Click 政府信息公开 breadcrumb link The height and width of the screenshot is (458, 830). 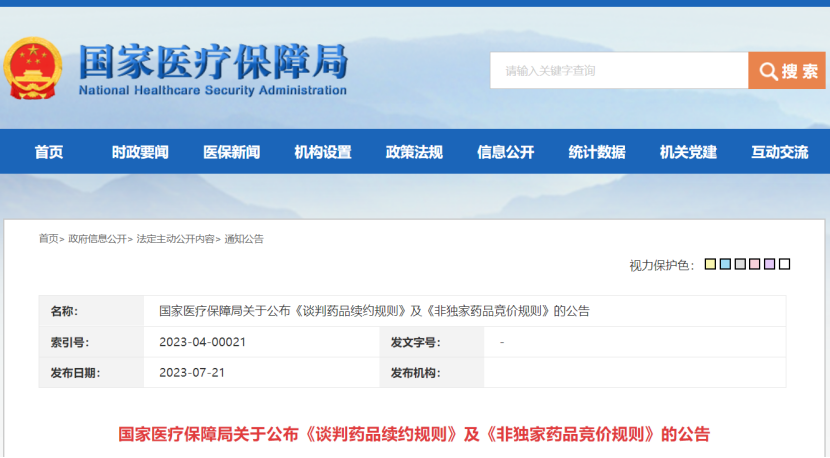pyautogui.click(x=97, y=239)
